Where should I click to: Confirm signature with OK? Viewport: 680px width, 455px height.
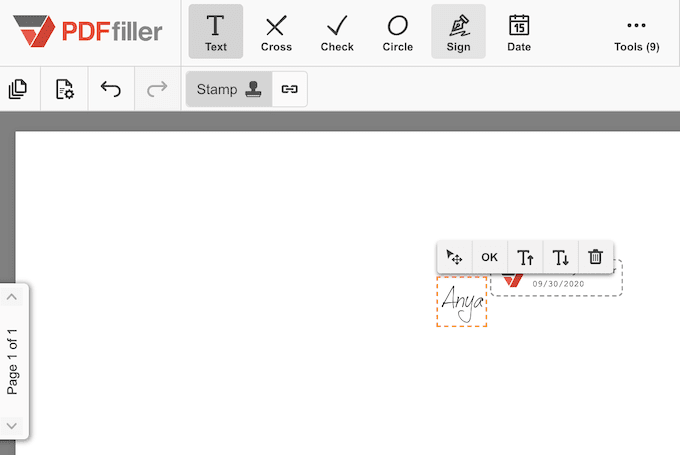click(490, 257)
